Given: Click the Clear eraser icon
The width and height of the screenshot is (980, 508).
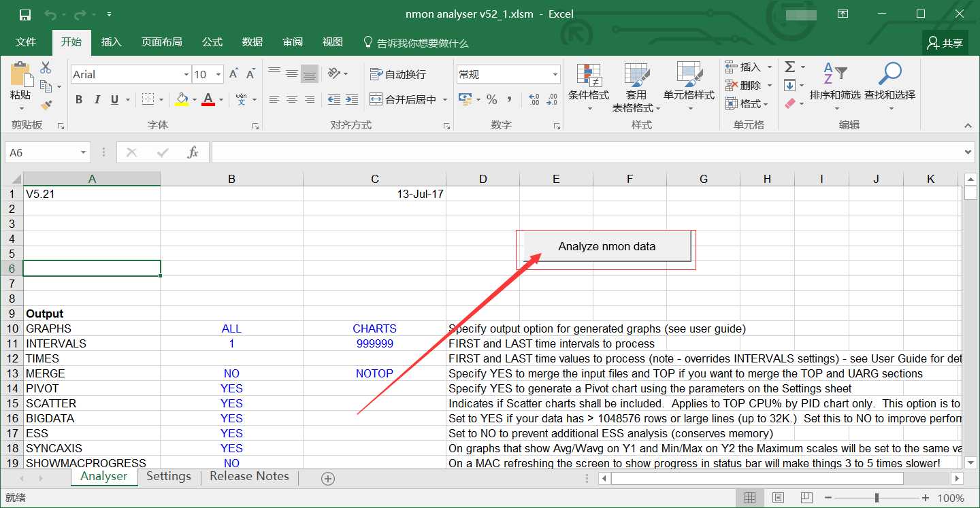Looking at the screenshot, I should [x=790, y=103].
